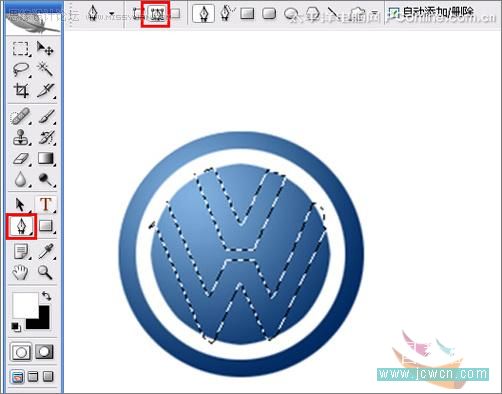Select the Gradient tool
The image size is (502, 394).
[x=45, y=159]
